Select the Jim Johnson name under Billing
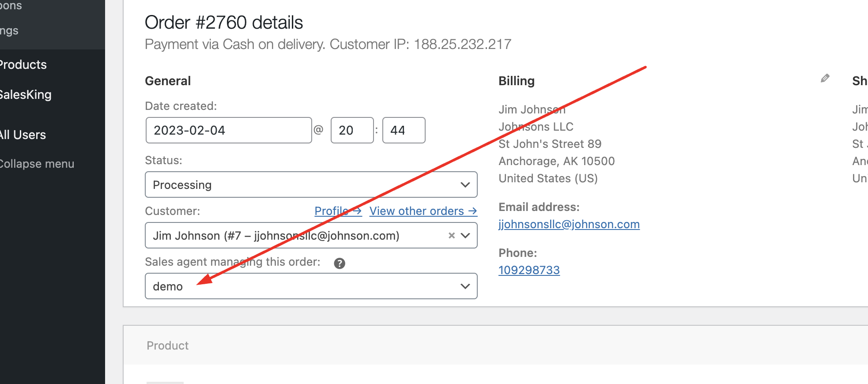This screenshot has width=868, height=384. pos(532,109)
